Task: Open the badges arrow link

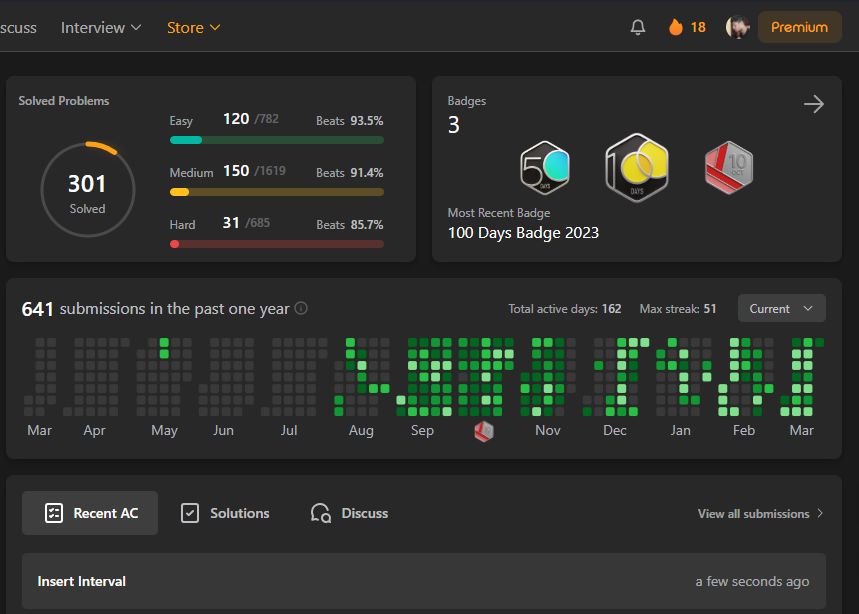Action: coord(814,104)
